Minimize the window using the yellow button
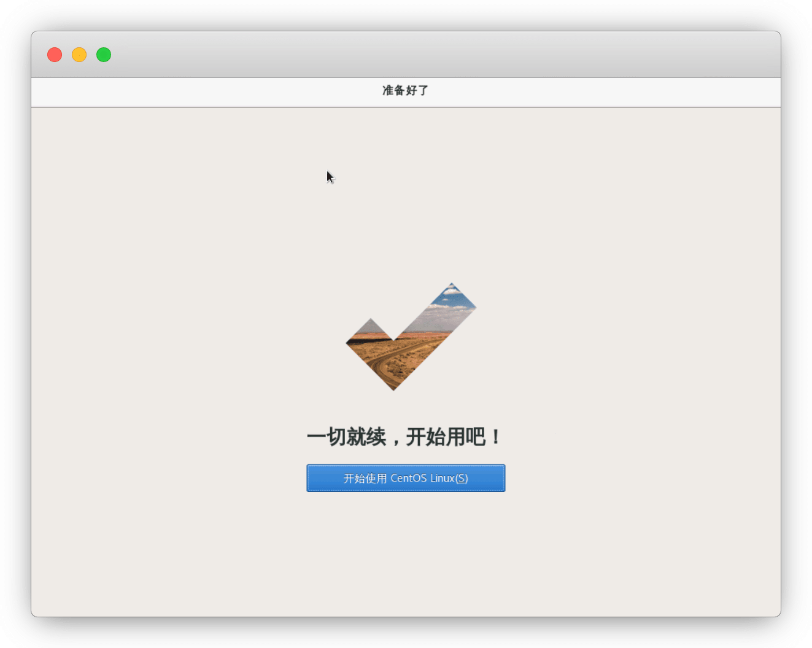 (x=79, y=55)
